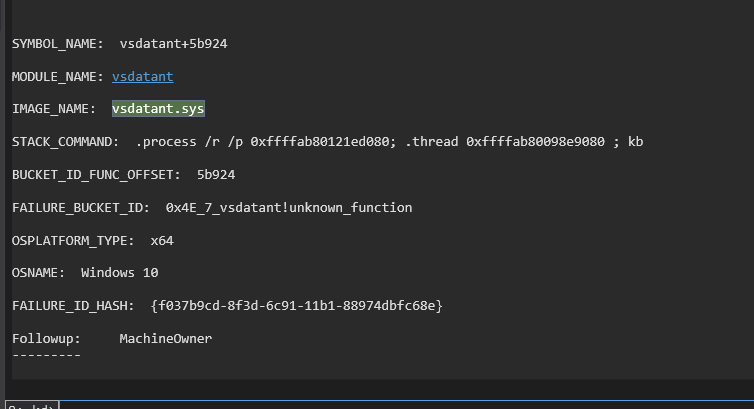Viewport: 754px width, 409px height.
Task: Click the OSPLATFORM_TYPE x64 value
Action: tap(161, 241)
